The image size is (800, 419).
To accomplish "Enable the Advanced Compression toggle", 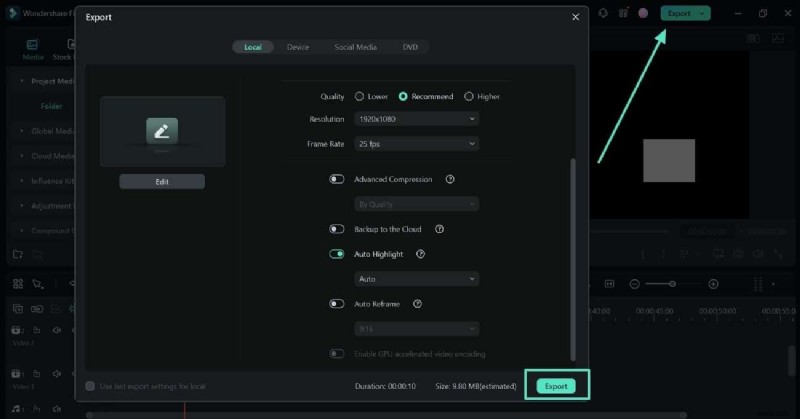I will coord(337,179).
